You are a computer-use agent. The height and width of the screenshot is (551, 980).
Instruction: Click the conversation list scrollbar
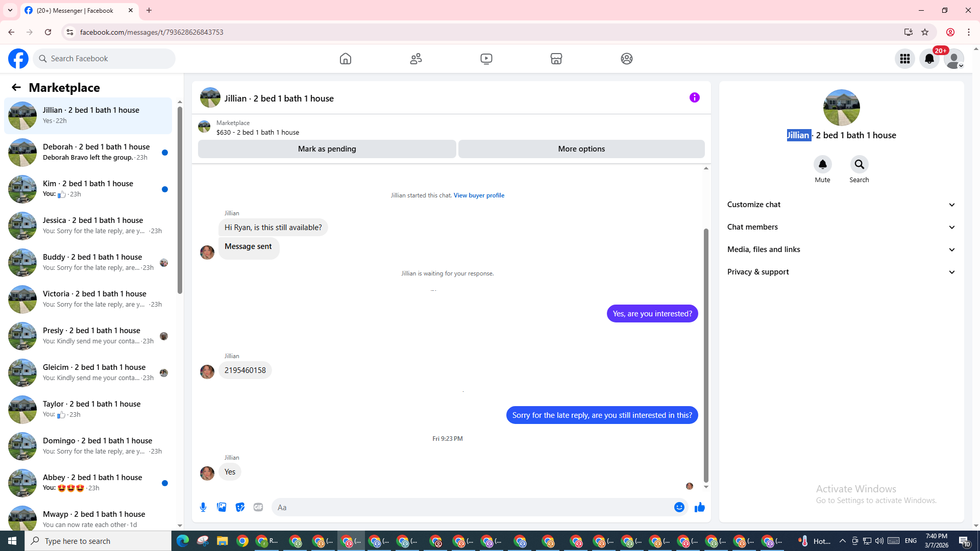pos(180,200)
